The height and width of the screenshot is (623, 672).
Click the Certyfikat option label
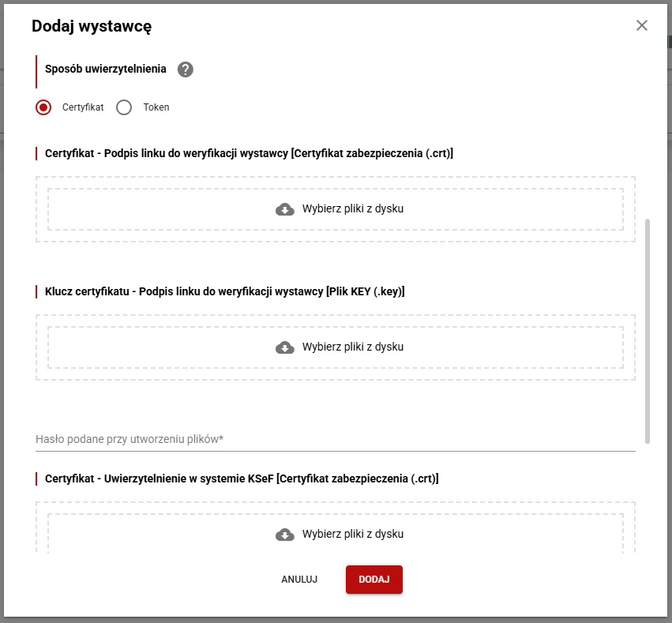83,107
